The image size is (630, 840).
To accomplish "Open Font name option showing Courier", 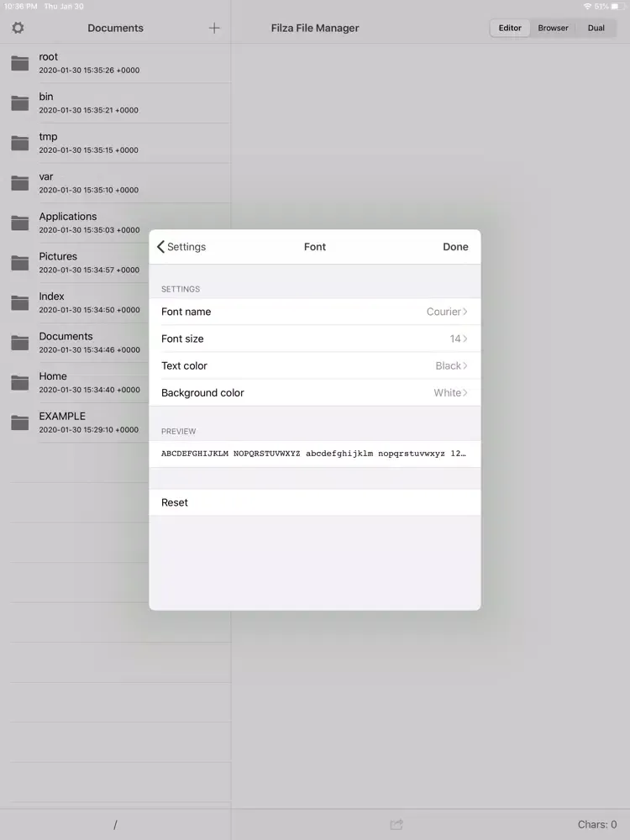I will (314, 312).
